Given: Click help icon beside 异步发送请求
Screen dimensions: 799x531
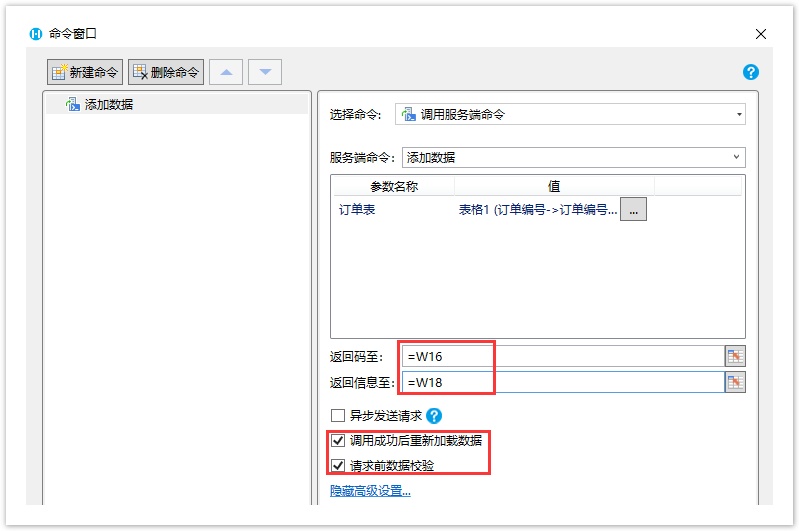Looking at the screenshot, I should tap(434, 416).
